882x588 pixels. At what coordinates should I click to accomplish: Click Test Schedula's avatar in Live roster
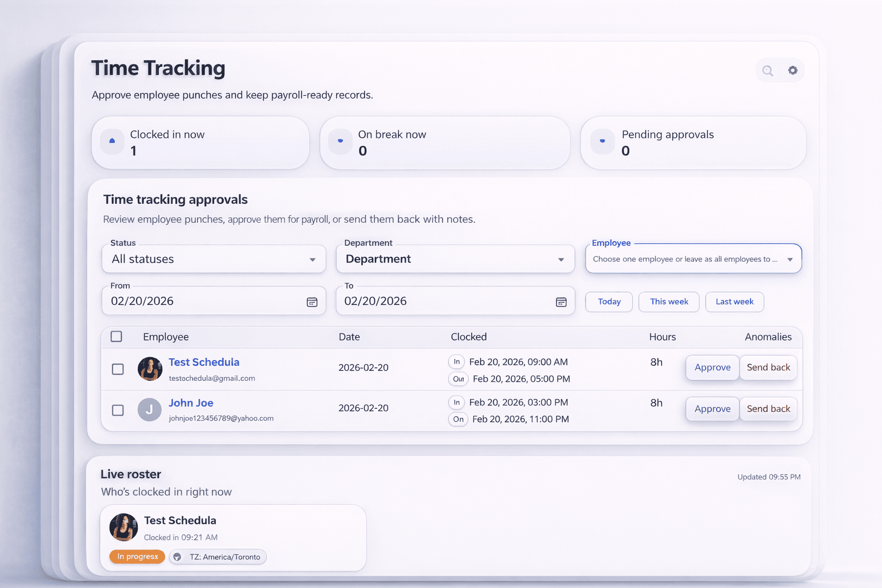123,527
